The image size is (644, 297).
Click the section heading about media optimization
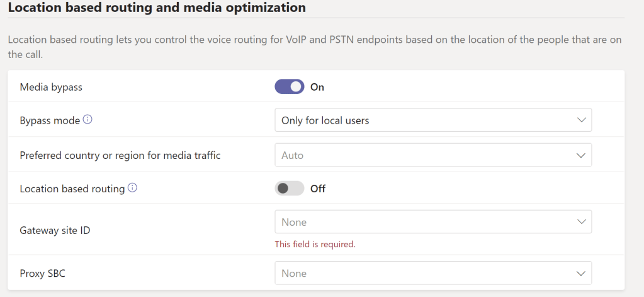pos(157,8)
